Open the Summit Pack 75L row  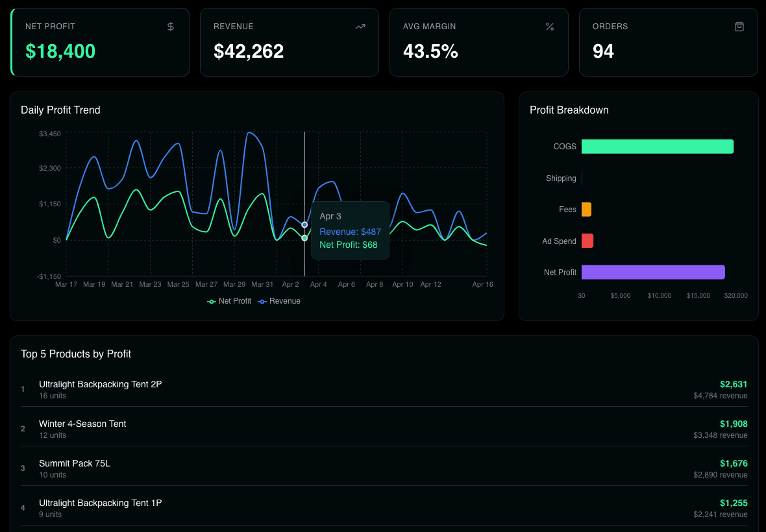point(384,468)
